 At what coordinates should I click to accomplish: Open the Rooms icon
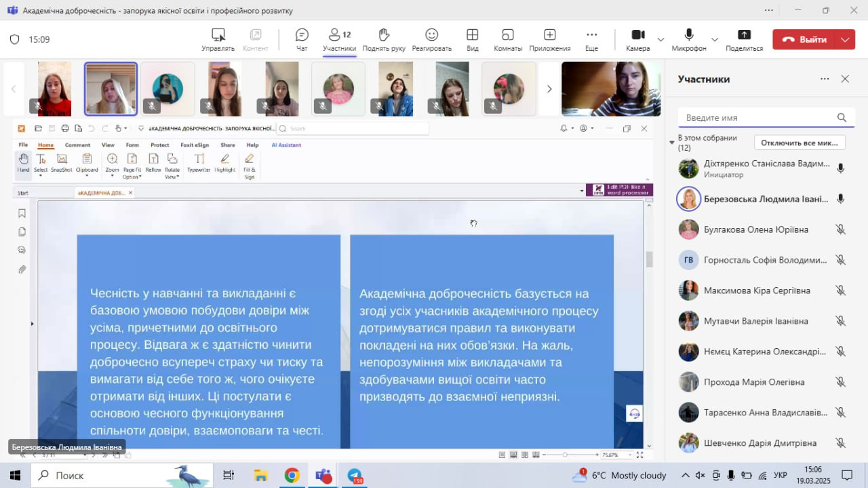tap(508, 39)
